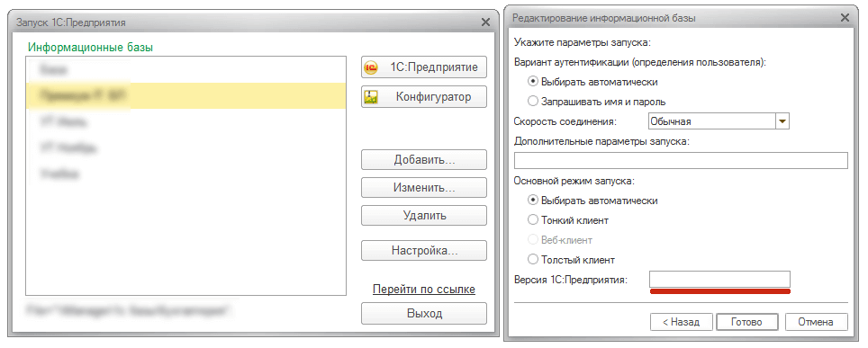
Task: Click into the Версия 1С:Предприятия field
Action: [719, 280]
